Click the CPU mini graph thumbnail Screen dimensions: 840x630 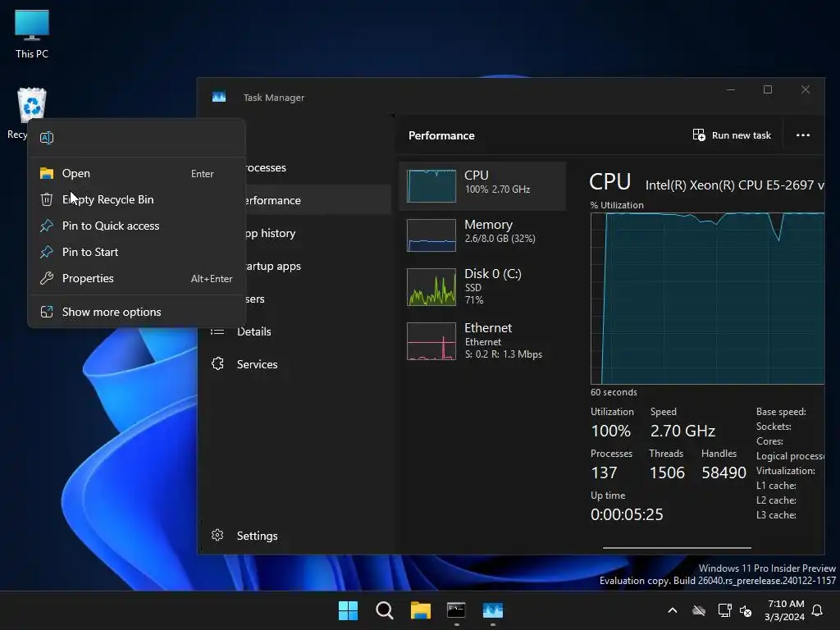431,186
